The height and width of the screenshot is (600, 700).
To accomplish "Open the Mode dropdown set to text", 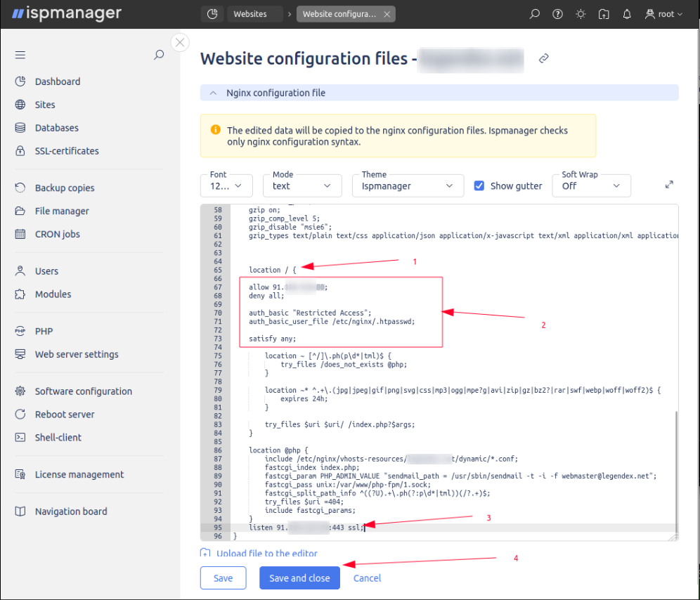I will coord(302,185).
